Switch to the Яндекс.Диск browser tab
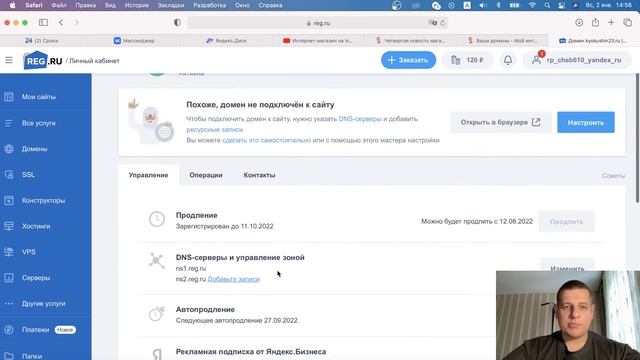Screen dimensions: 640x360 [x=227, y=41]
